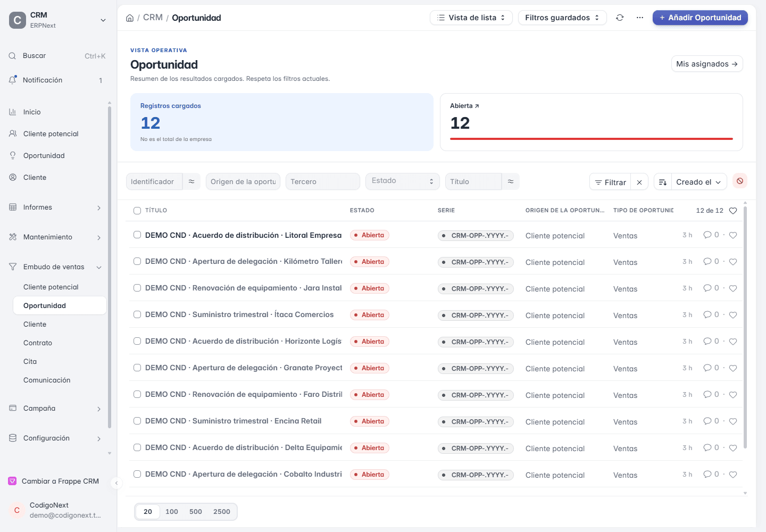
Task: Click the list vertical scrollbar
Action: pyautogui.click(x=745, y=327)
